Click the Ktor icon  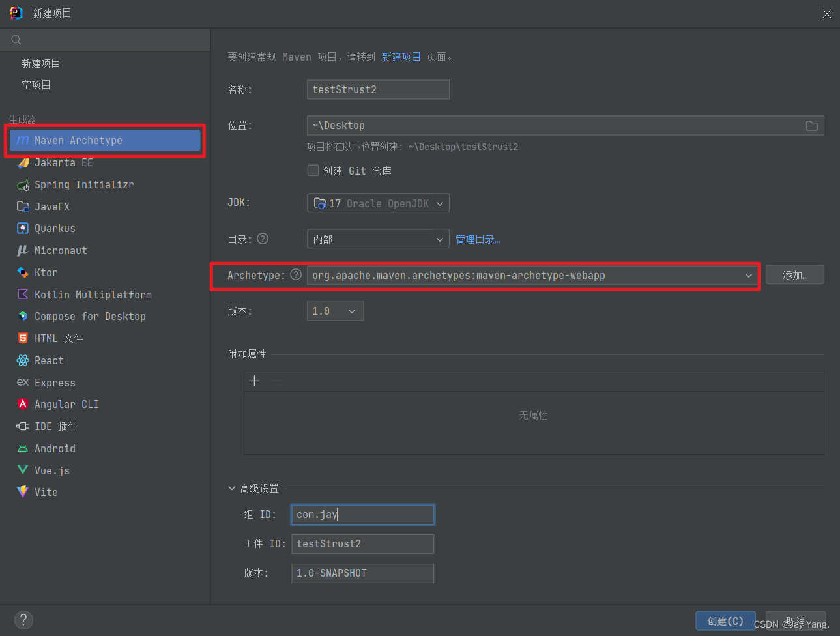23,272
